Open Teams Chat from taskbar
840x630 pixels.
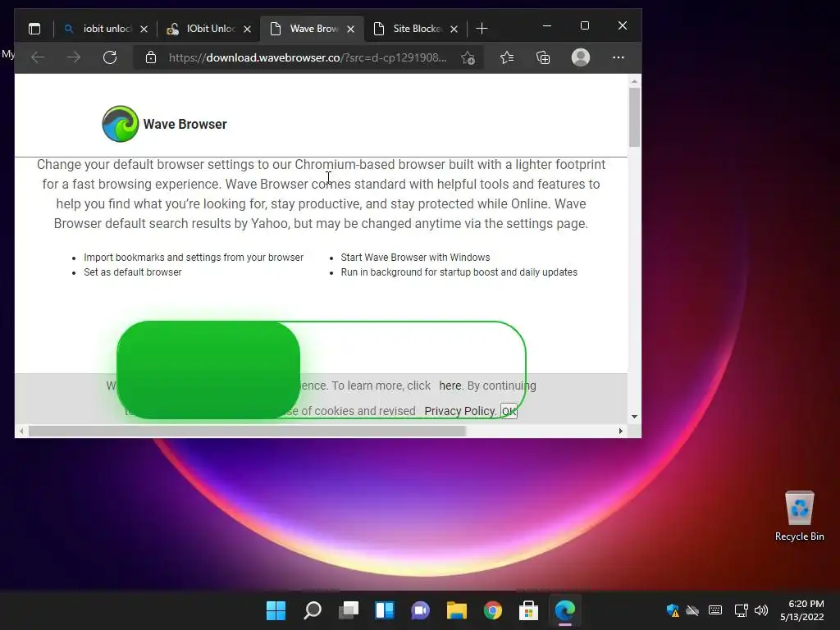[x=421, y=610]
